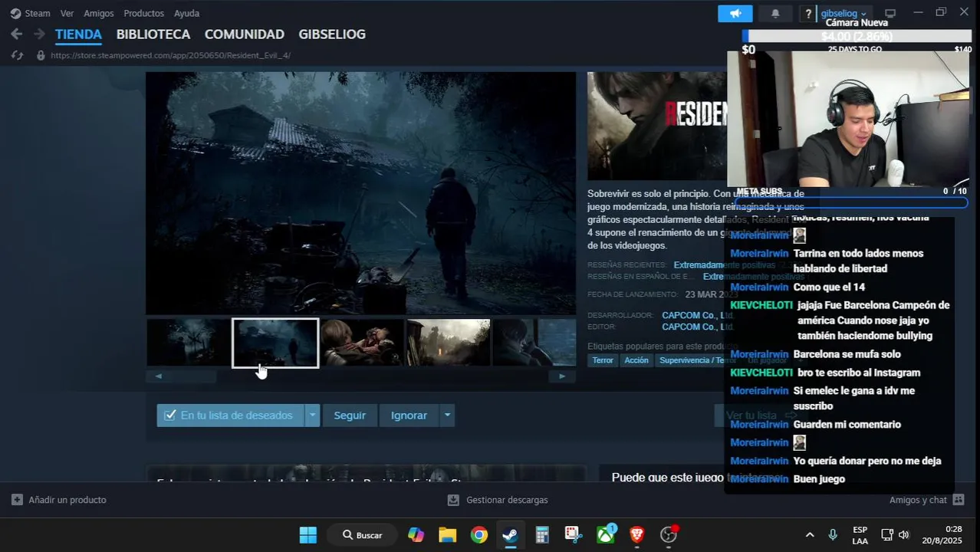The height and width of the screenshot is (552, 980).
Task: Open the GIBSELIOG profile tab
Action: point(332,34)
